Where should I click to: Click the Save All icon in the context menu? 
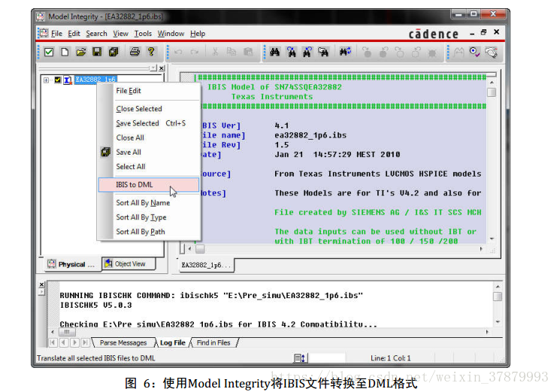coord(105,152)
